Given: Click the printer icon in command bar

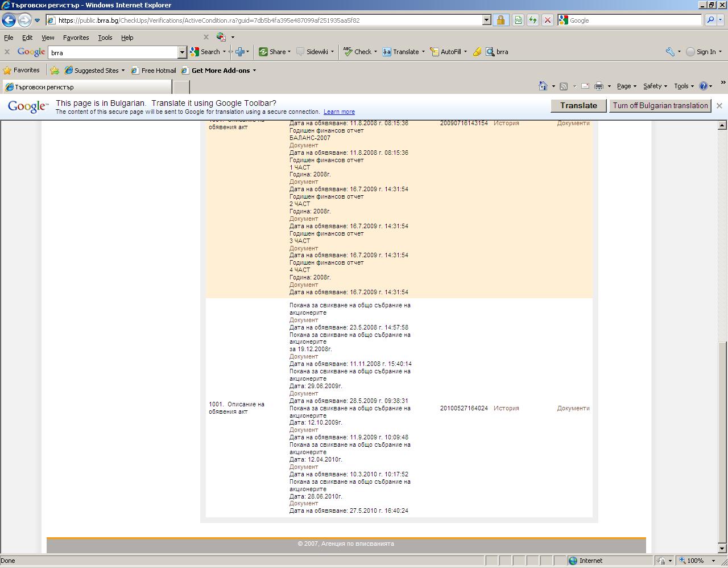Looking at the screenshot, I should 598,87.
